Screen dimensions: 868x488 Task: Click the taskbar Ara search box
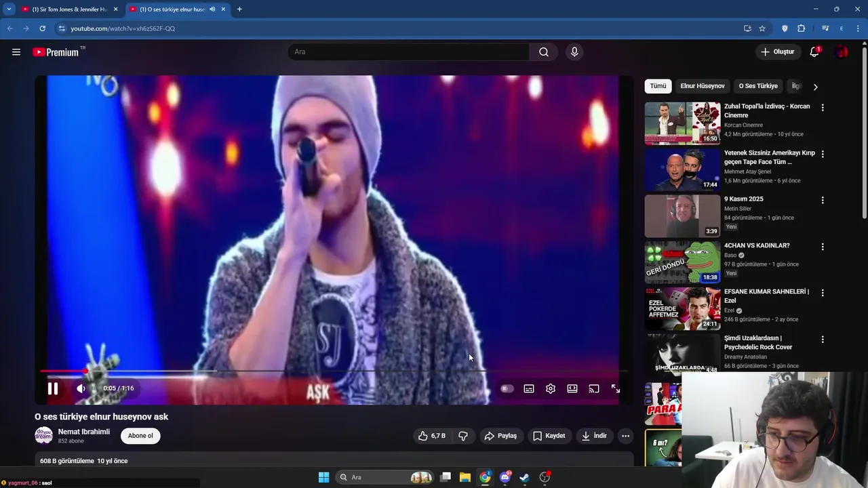(x=385, y=477)
